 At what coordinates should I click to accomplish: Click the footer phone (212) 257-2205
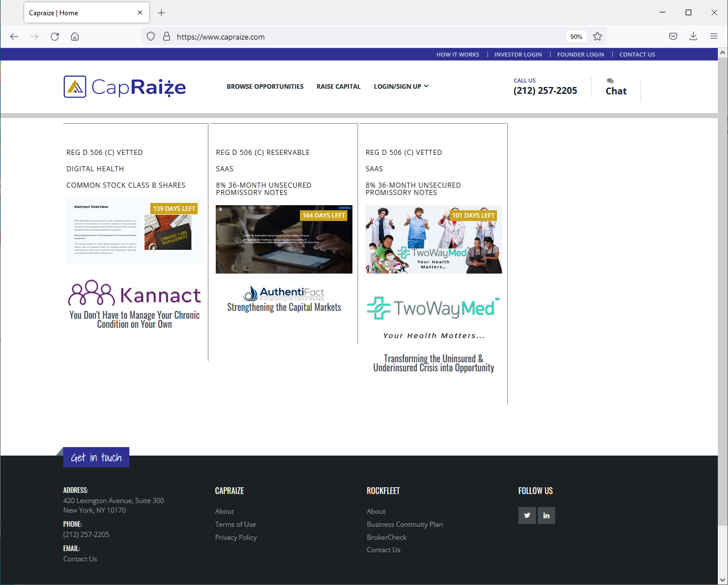[86, 535]
